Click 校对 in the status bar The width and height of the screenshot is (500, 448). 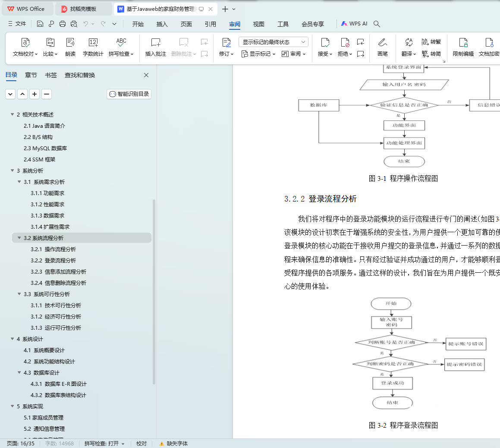click(x=142, y=444)
